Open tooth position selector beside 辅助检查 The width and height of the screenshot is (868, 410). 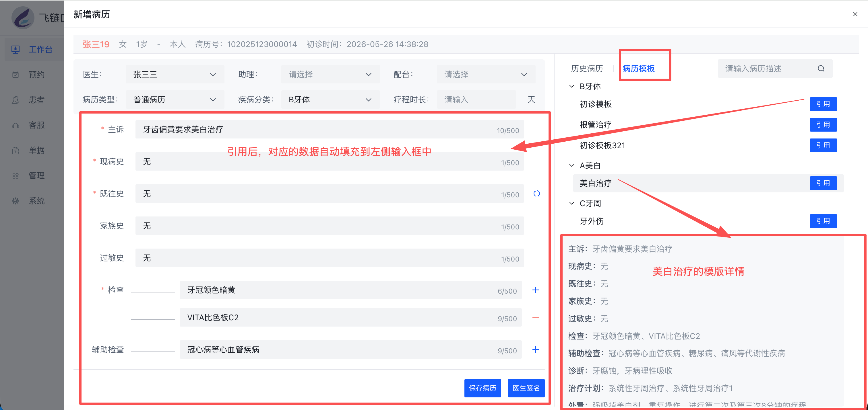pyautogui.click(x=153, y=352)
